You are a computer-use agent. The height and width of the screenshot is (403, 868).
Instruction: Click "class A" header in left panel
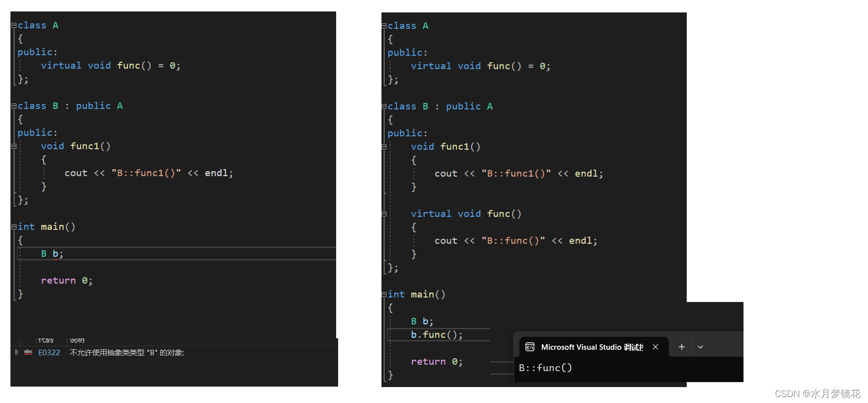pos(38,25)
